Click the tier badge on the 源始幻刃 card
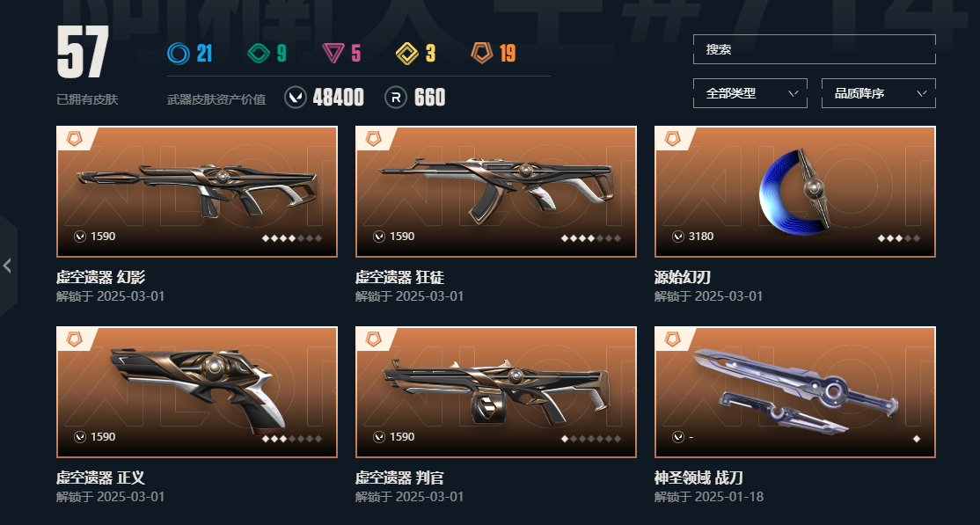 672,139
